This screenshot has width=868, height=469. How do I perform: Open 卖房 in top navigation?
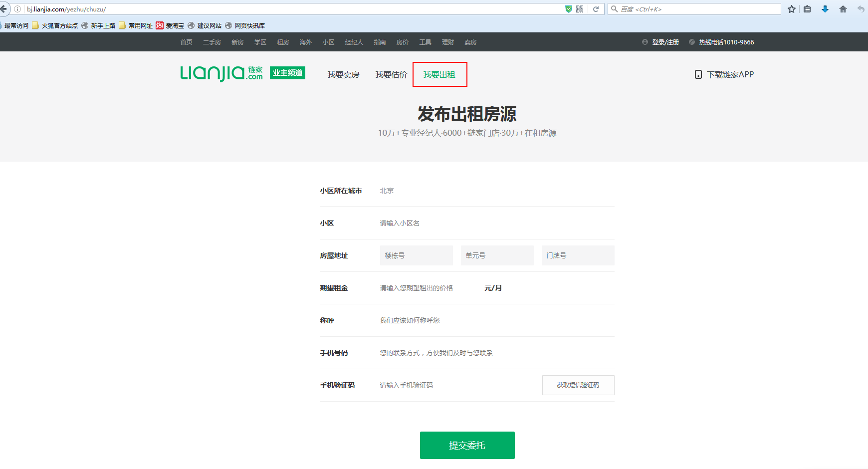tap(470, 42)
